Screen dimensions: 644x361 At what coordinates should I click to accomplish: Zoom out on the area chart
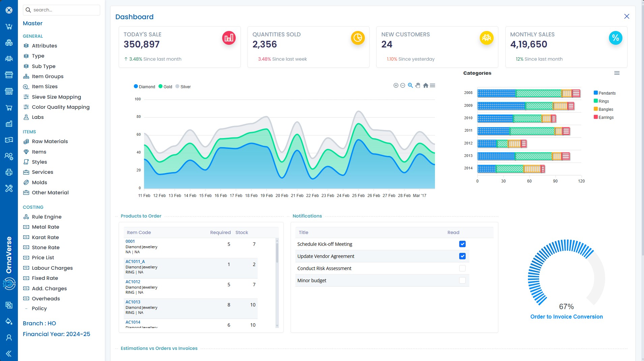pyautogui.click(x=403, y=86)
